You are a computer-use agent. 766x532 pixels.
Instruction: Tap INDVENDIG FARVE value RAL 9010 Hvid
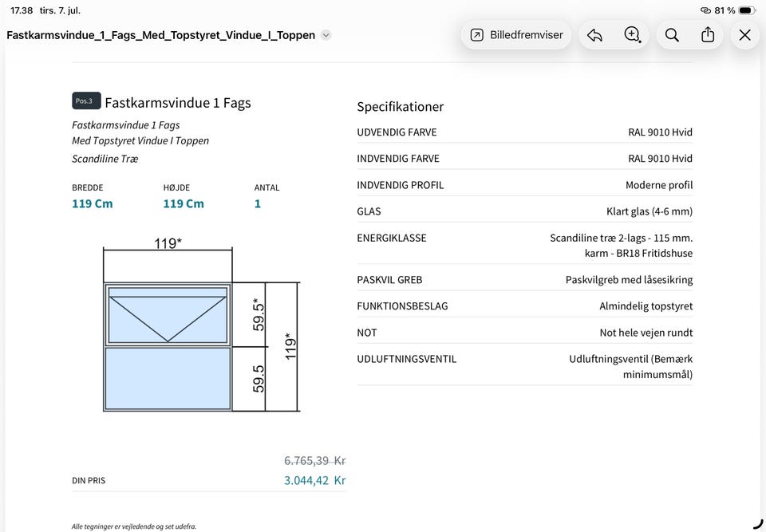click(660, 158)
